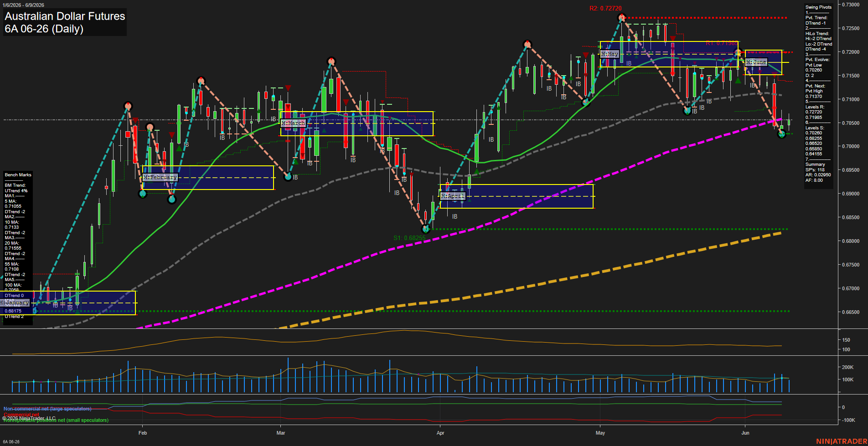Click the 'Bench Marks' panel heading
The image size is (868, 446).
18,175
